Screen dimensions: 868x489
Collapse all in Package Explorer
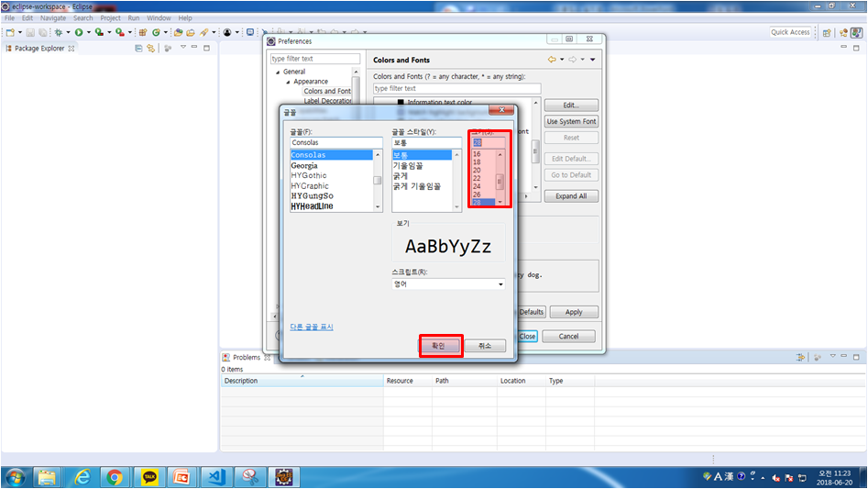[138, 49]
